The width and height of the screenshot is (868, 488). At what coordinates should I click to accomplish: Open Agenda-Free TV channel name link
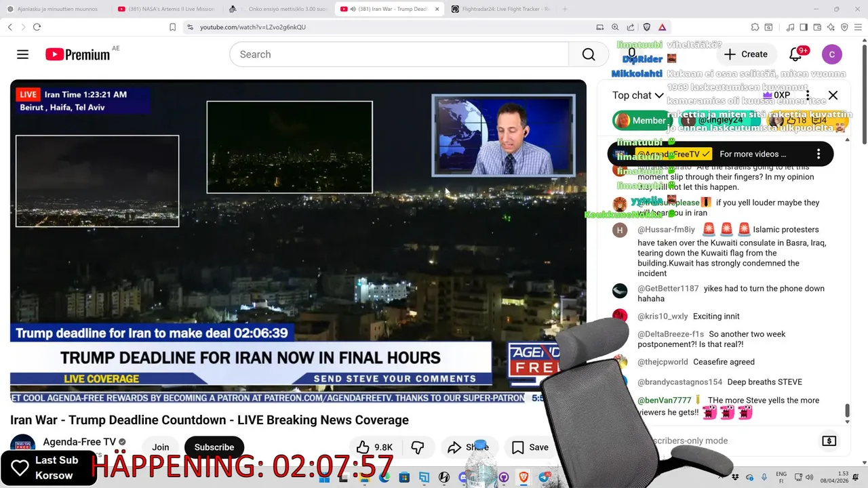pyautogui.click(x=79, y=442)
